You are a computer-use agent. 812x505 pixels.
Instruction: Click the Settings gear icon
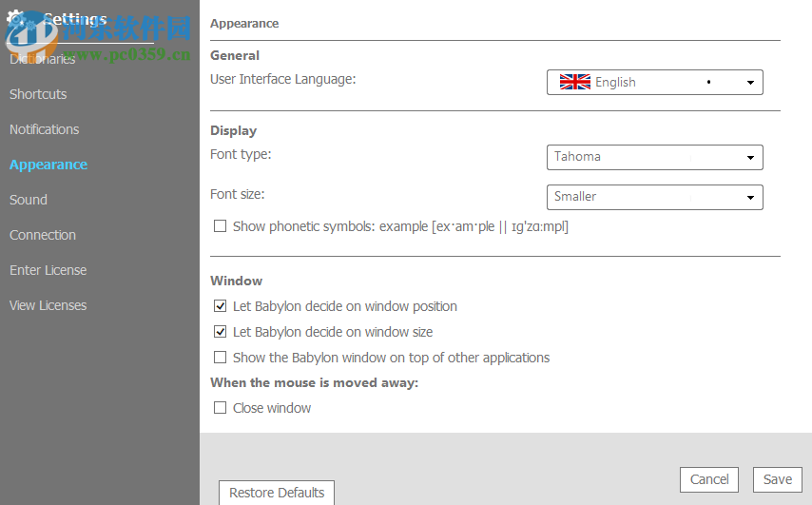pos(17,19)
